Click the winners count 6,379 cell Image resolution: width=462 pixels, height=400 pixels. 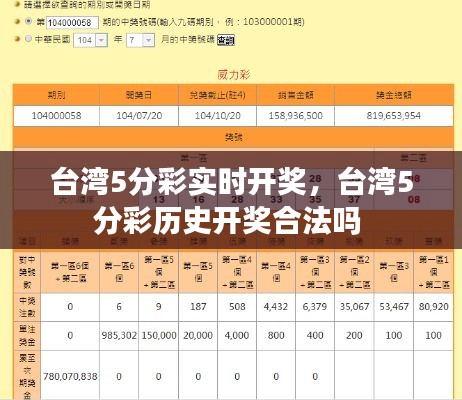(x=315, y=307)
